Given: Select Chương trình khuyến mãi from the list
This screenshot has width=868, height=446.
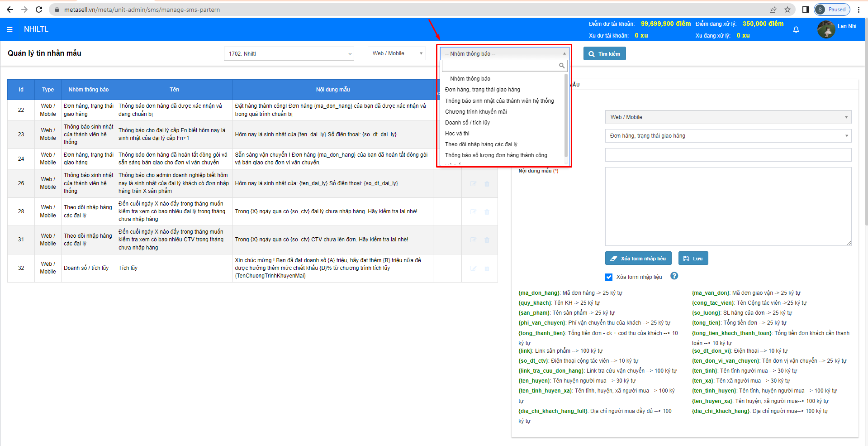Looking at the screenshot, I should [476, 112].
